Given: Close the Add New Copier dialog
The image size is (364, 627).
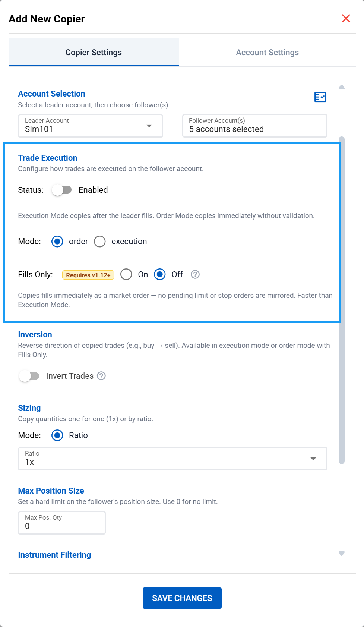Looking at the screenshot, I should pyautogui.click(x=346, y=18).
